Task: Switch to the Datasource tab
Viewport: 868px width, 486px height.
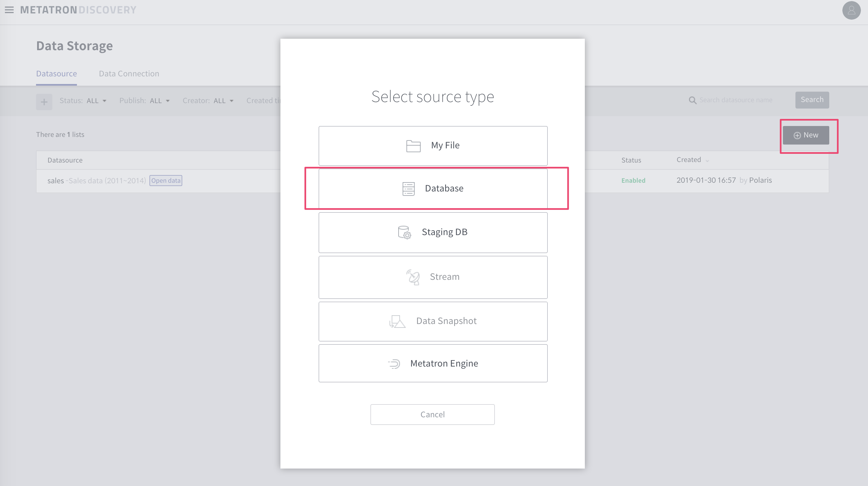Action: [56, 73]
